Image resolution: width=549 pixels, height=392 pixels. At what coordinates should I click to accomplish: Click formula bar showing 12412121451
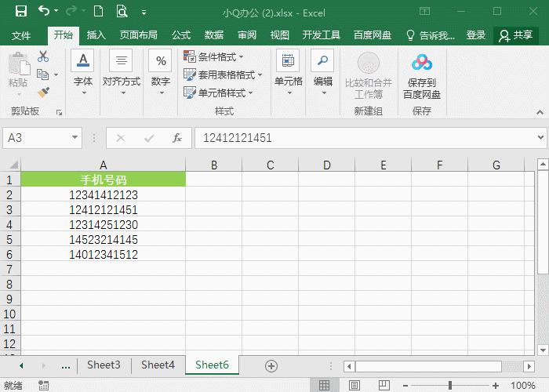(x=365, y=138)
